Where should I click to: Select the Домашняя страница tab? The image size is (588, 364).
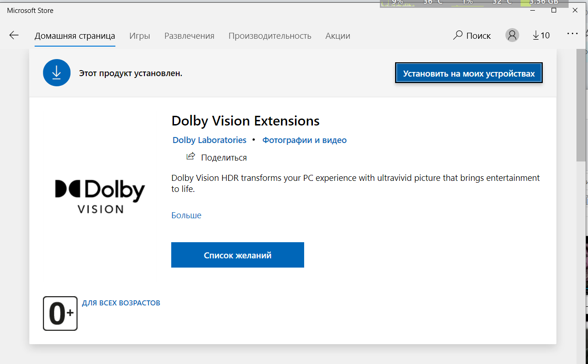click(x=75, y=36)
